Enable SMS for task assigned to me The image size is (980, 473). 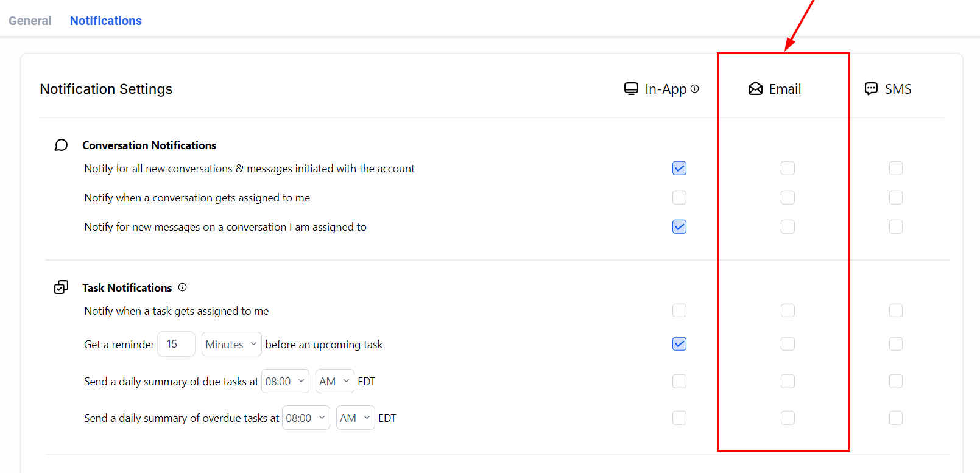[895, 310]
